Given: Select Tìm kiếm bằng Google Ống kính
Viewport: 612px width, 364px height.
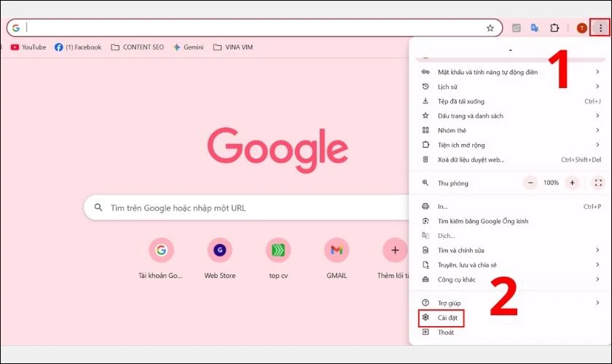Looking at the screenshot, I should [510, 221].
